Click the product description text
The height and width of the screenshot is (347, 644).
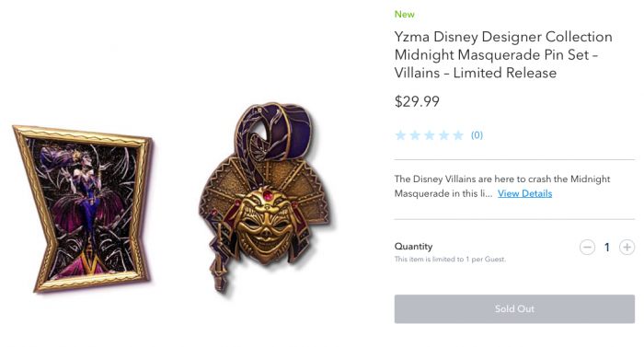point(502,186)
